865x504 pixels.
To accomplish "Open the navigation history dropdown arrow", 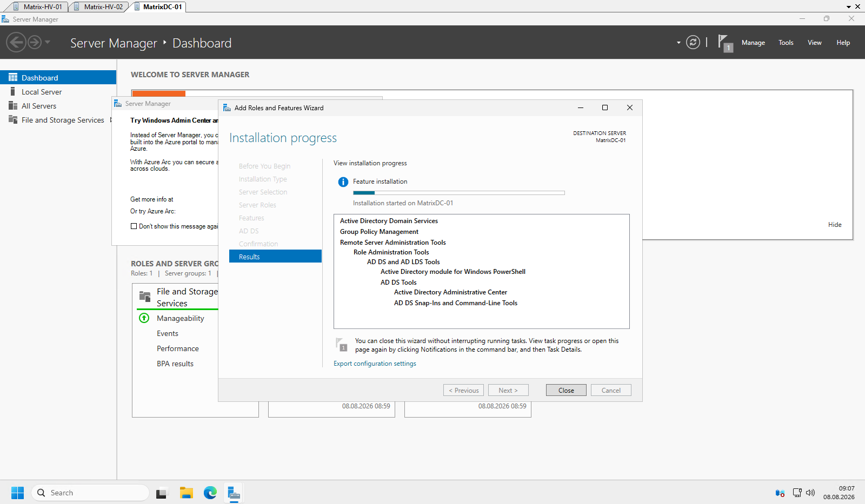I will 48,42.
